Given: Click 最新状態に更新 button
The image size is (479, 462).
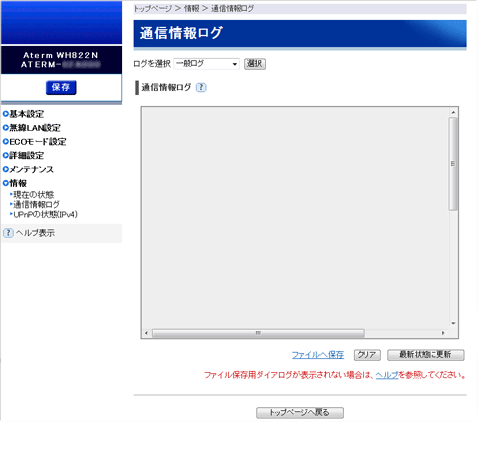Looking at the screenshot, I should [x=425, y=355].
